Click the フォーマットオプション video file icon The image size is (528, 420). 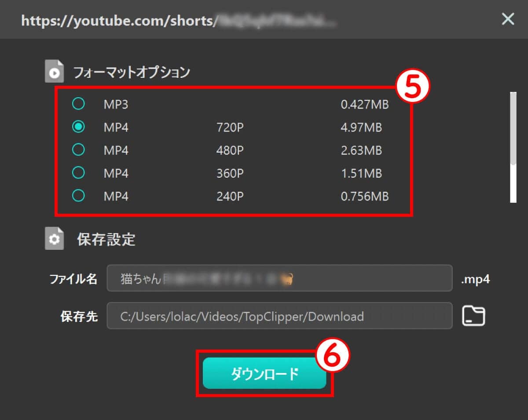(54, 72)
